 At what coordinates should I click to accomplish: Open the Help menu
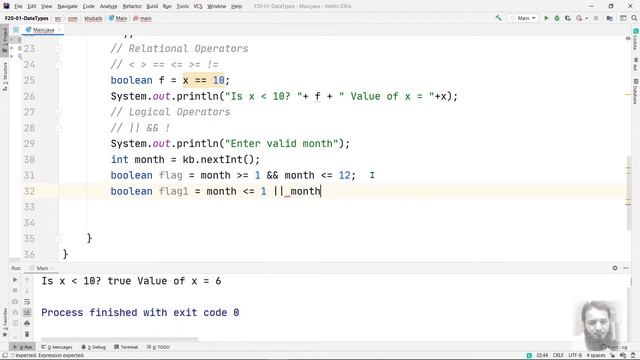coord(236,6)
